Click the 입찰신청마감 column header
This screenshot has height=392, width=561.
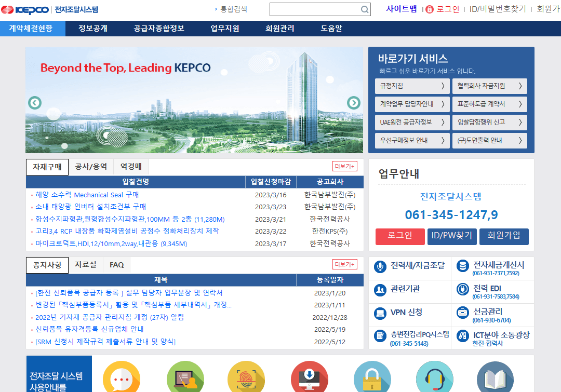point(271,182)
